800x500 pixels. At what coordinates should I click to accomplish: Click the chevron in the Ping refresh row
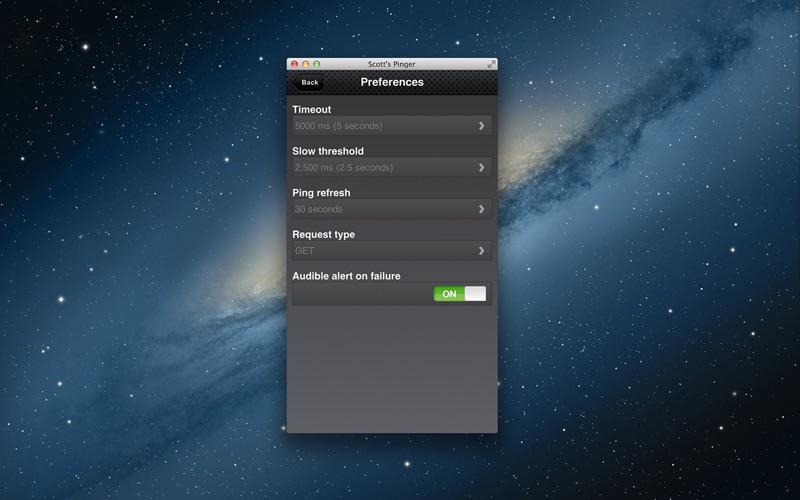click(481, 209)
